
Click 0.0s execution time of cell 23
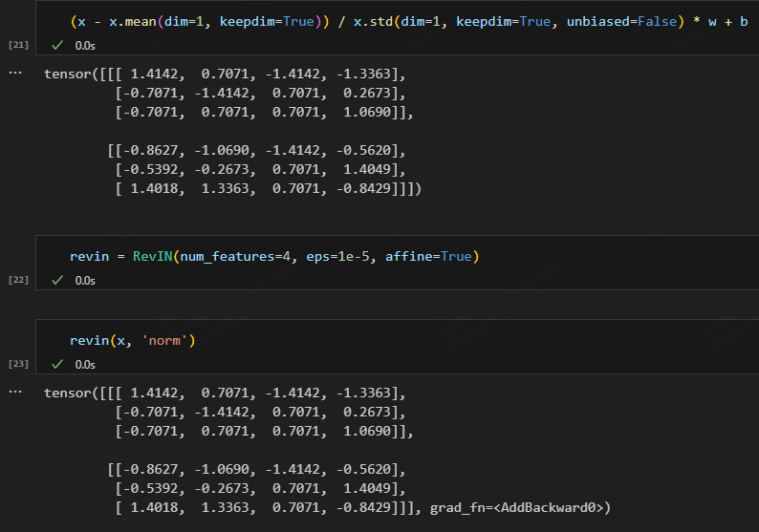pos(85,364)
